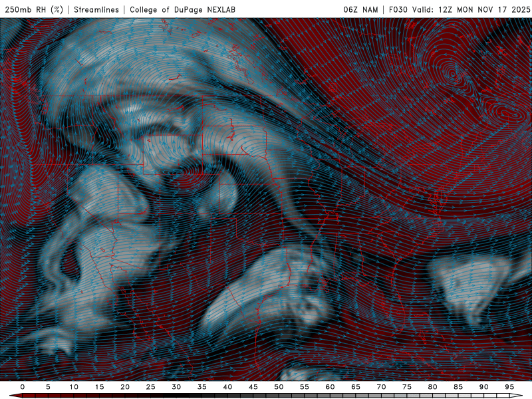
Task: Click the "40" colorbar label
Action: tap(227, 387)
